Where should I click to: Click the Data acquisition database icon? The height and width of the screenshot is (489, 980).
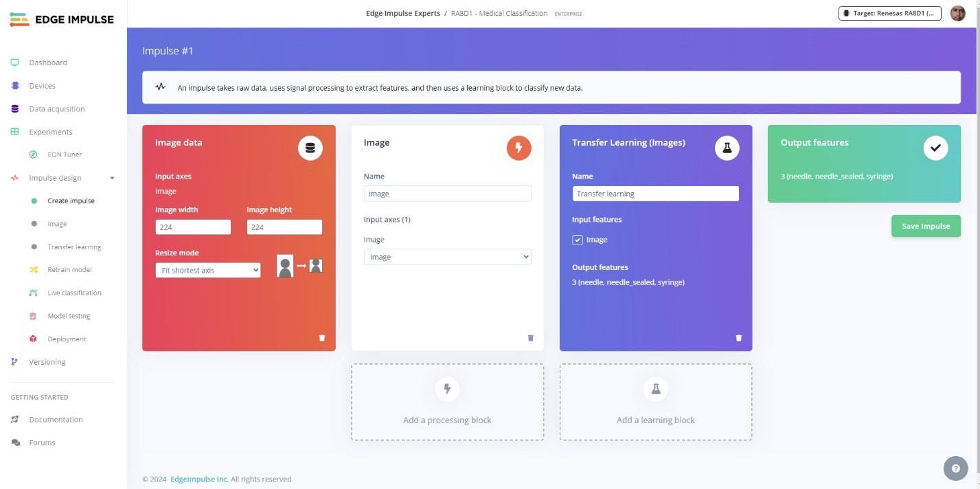click(14, 109)
